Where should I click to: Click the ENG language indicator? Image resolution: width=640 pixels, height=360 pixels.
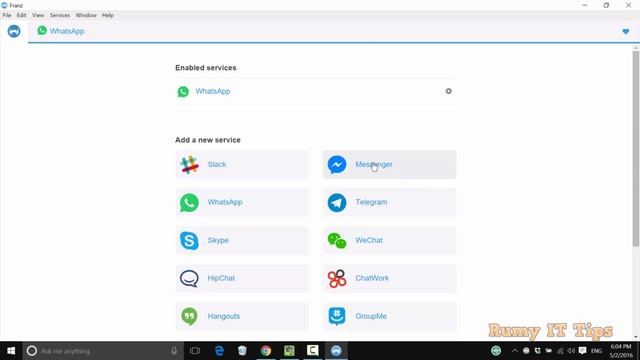coord(596,351)
